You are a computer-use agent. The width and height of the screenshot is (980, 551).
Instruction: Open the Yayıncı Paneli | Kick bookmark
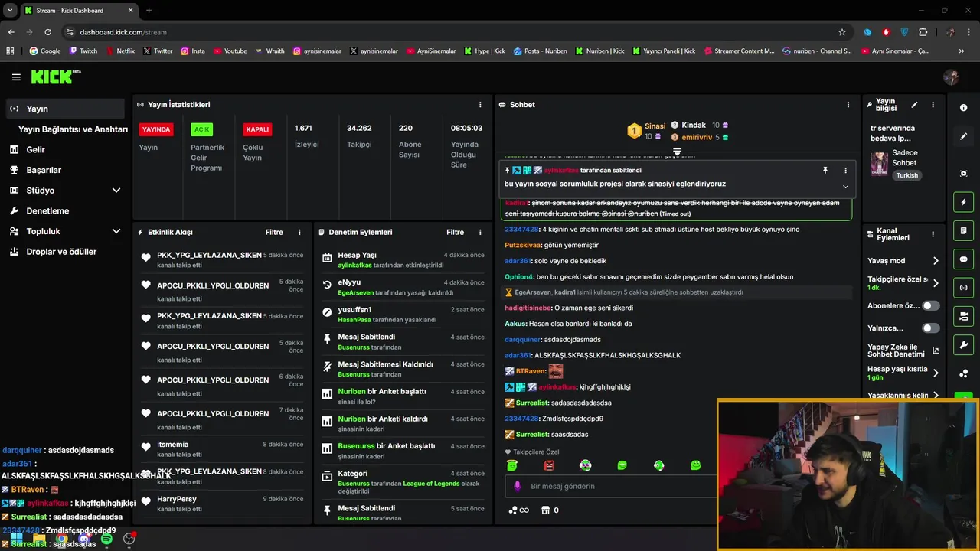point(664,51)
